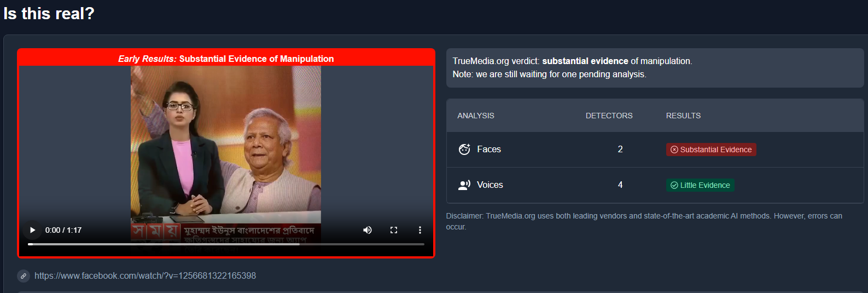Click the Early Results red banner
The height and width of the screenshot is (293, 868).
(x=226, y=59)
